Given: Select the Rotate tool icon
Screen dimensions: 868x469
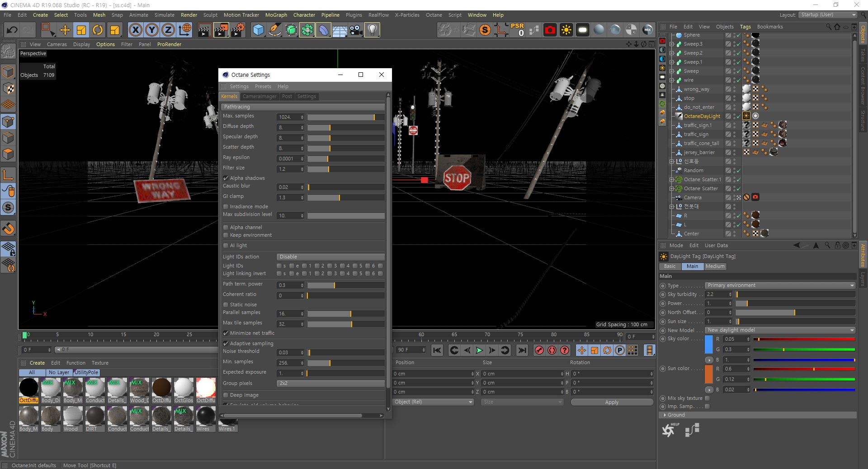Looking at the screenshot, I should pyautogui.click(x=98, y=30).
